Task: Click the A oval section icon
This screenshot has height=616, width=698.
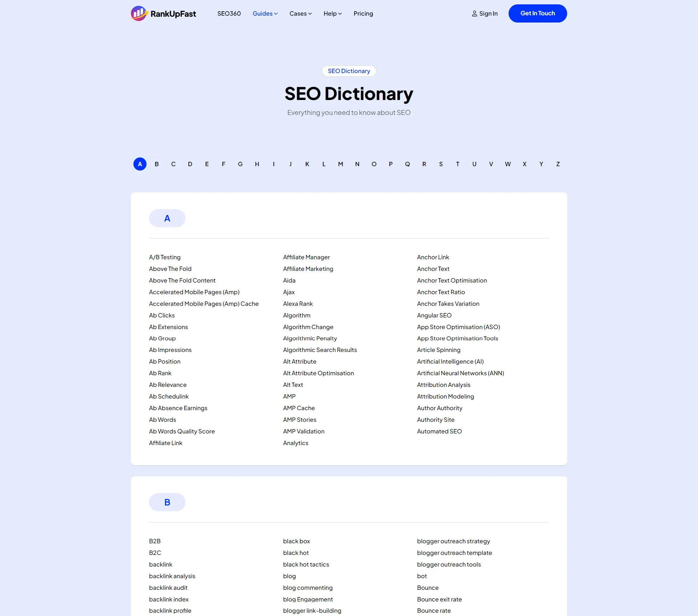Action: pyautogui.click(x=167, y=218)
